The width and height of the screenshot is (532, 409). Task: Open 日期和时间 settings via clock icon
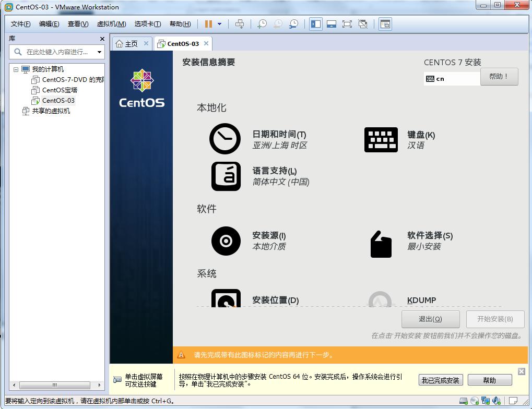tap(225, 139)
